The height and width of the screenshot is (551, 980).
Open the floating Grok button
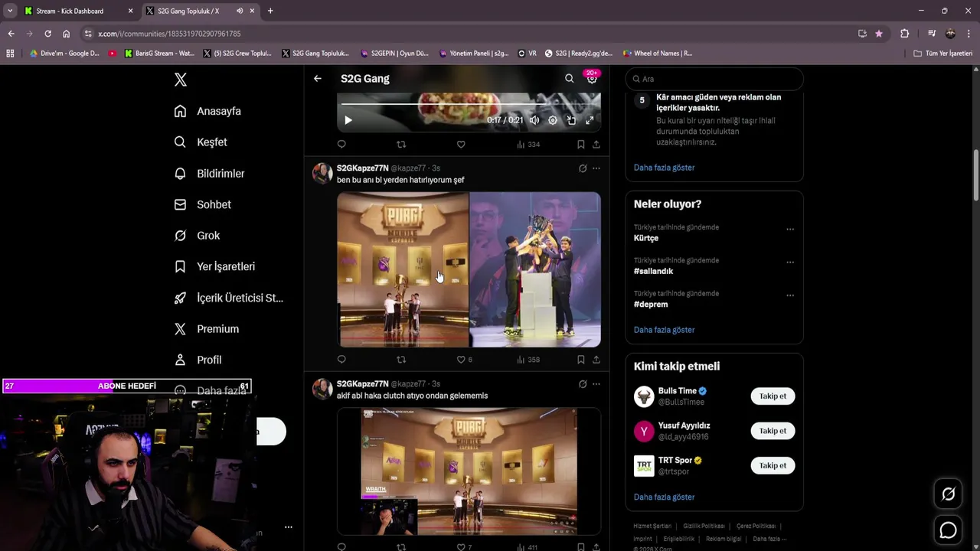click(x=948, y=494)
